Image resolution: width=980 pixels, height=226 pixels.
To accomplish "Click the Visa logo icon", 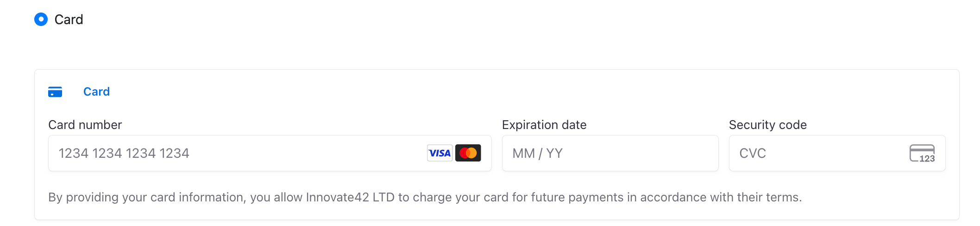I will 440,153.
